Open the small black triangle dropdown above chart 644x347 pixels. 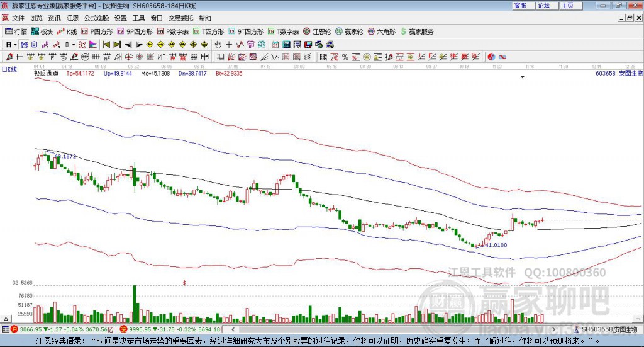click(x=523, y=77)
